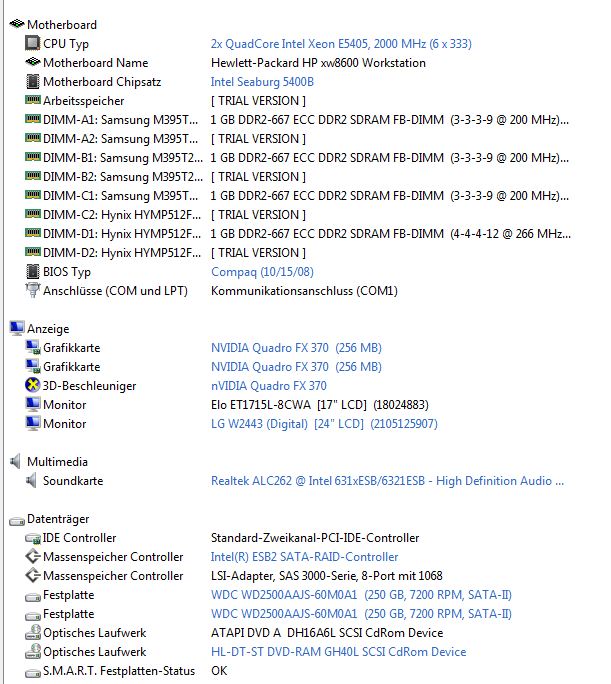Select Standard-Zweikanal-PCI-IDE-Controller value
The image size is (611, 684).
(x=315, y=538)
